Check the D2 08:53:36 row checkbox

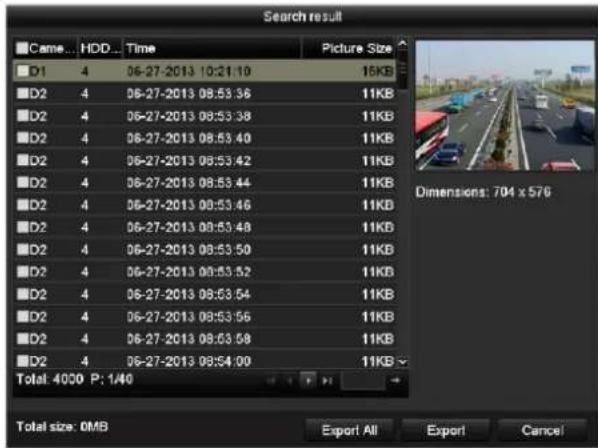23,93
